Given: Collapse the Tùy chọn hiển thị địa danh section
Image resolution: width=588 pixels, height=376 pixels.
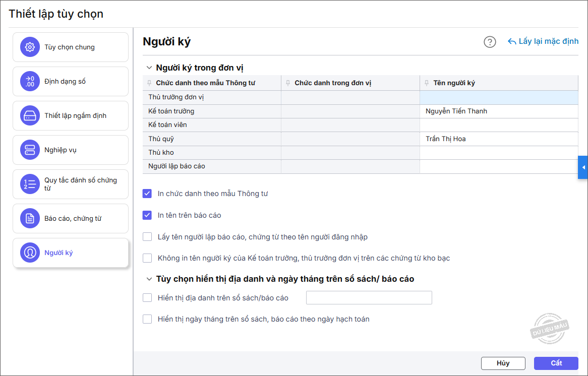Looking at the screenshot, I should coord(149,279).
